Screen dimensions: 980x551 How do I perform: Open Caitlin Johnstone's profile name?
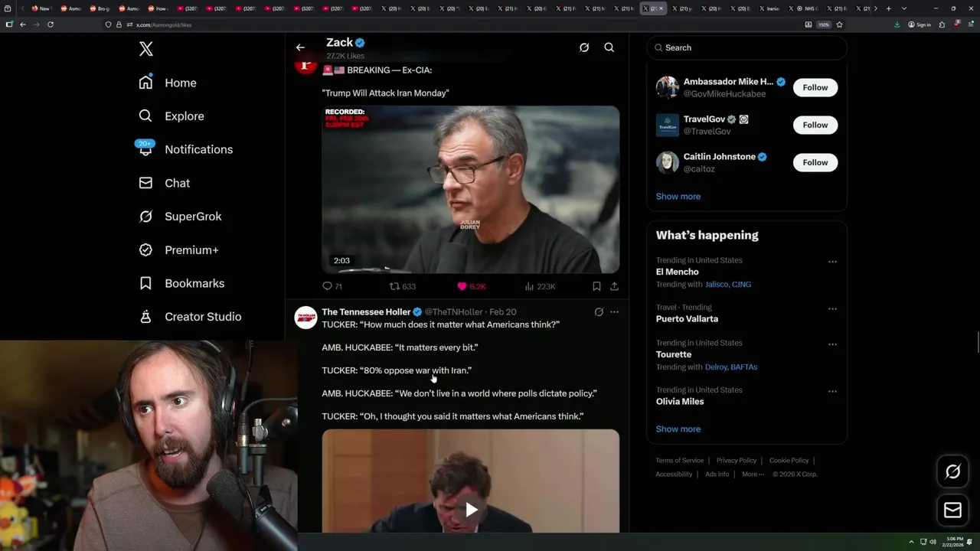click(719, 156)
